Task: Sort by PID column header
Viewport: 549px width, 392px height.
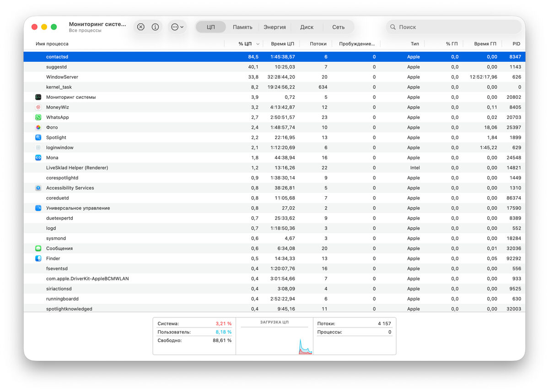Action: tap(516, 44)
